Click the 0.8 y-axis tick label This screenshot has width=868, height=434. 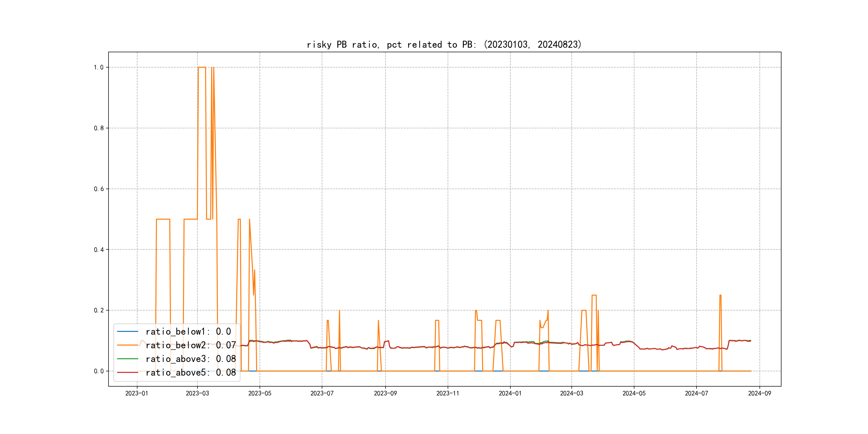[98, 128]
